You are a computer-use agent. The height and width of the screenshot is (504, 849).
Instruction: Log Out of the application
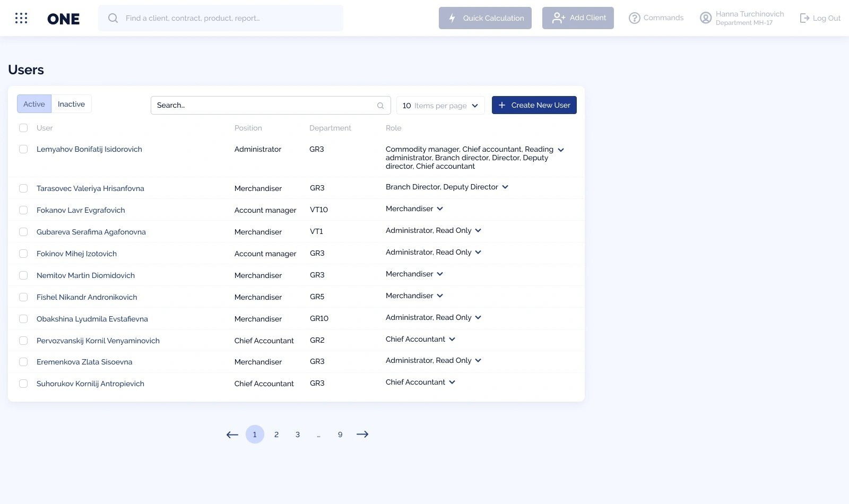[x=820, y=18]
